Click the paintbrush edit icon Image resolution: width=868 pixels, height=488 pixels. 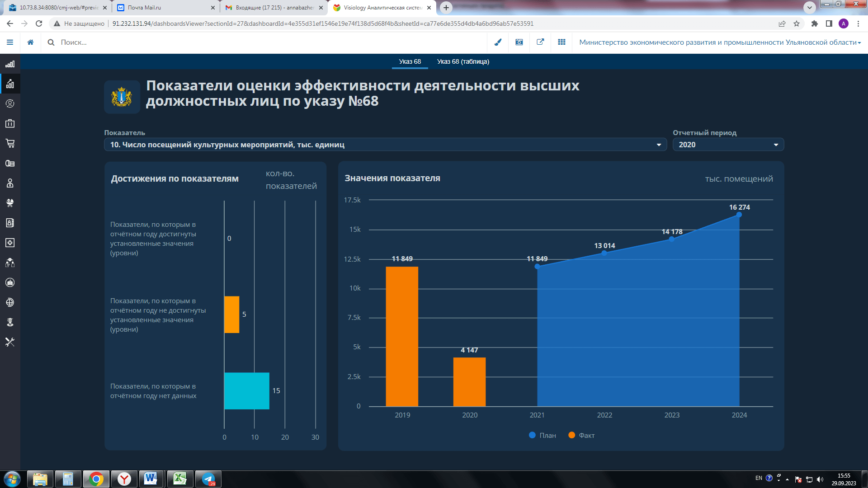(x=498, y=42)
